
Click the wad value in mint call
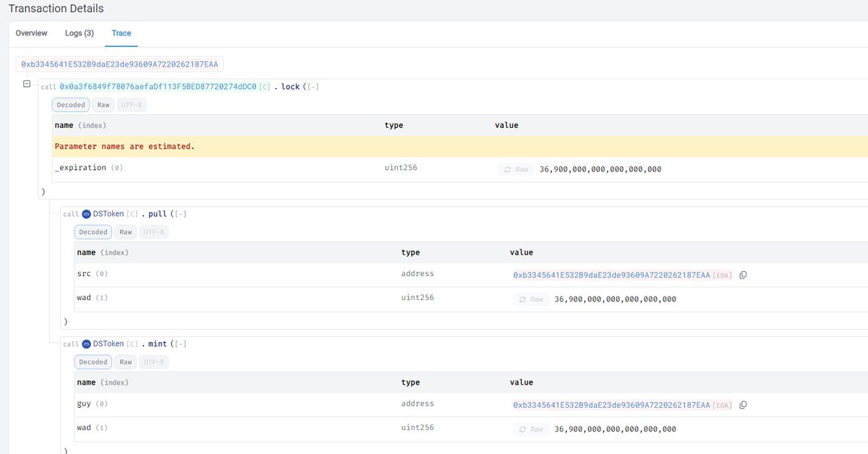point(616,429)
